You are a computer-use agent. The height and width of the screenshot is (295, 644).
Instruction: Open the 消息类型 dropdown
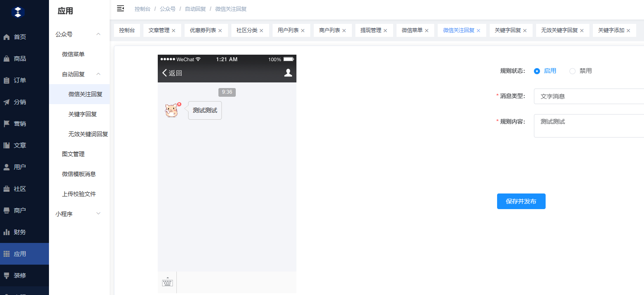click(x=589, y=96)
